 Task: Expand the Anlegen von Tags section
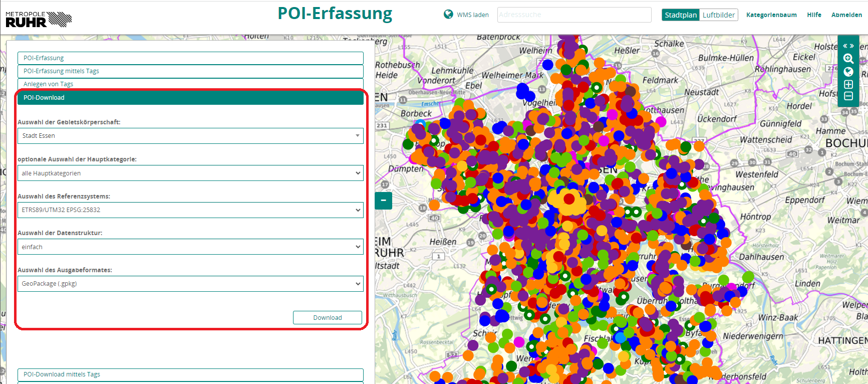(190, 84)
